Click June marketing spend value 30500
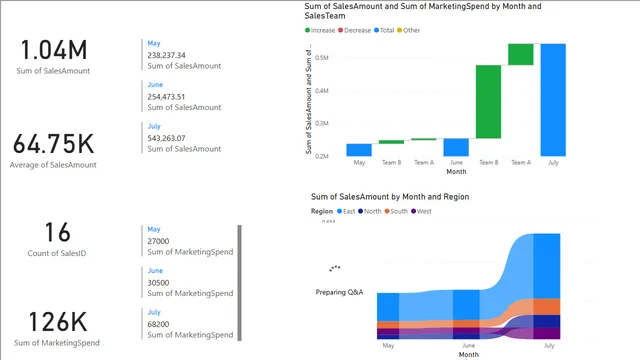This screenshot has height=360, width=640. (158, 283)
